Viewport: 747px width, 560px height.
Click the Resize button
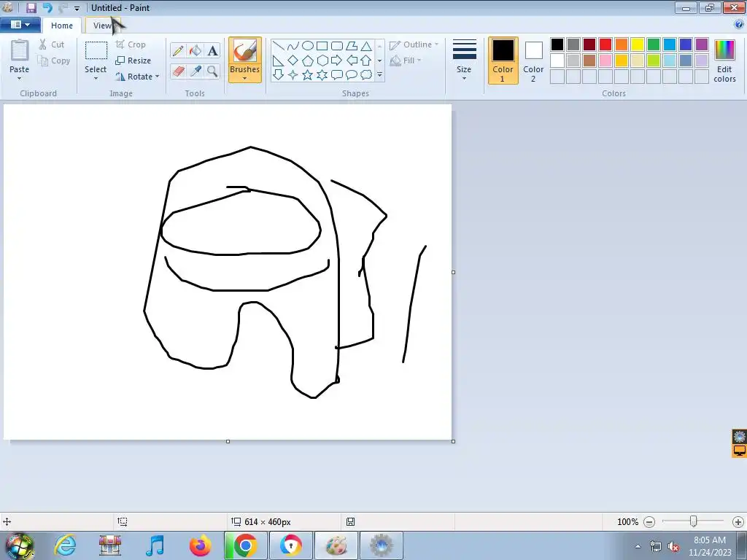[x=133, y=61]
